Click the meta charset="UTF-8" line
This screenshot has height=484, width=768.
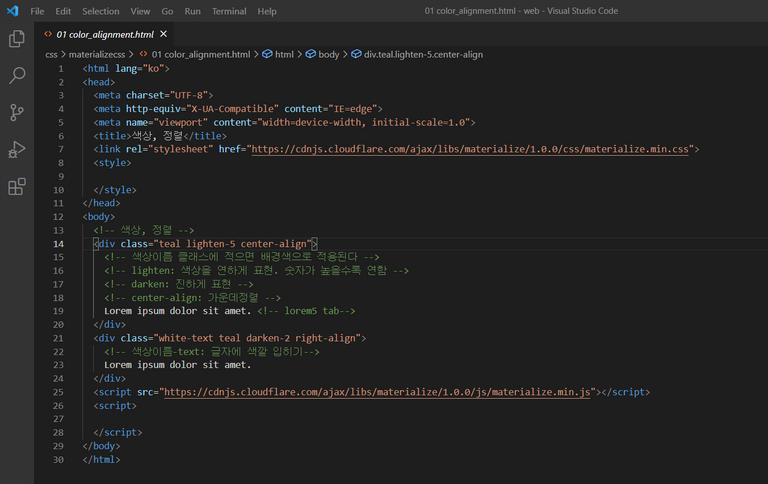(153, 95)
